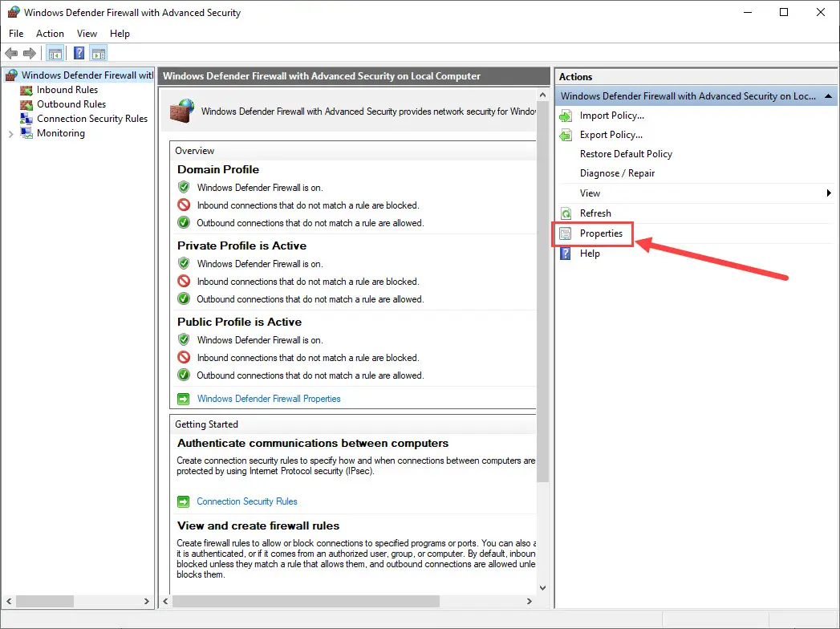The height and width of the screenshot is (629, 840).
Task: Click green arrow icon beside Connection Security Rules link
Action: click(x=183, y=502)
